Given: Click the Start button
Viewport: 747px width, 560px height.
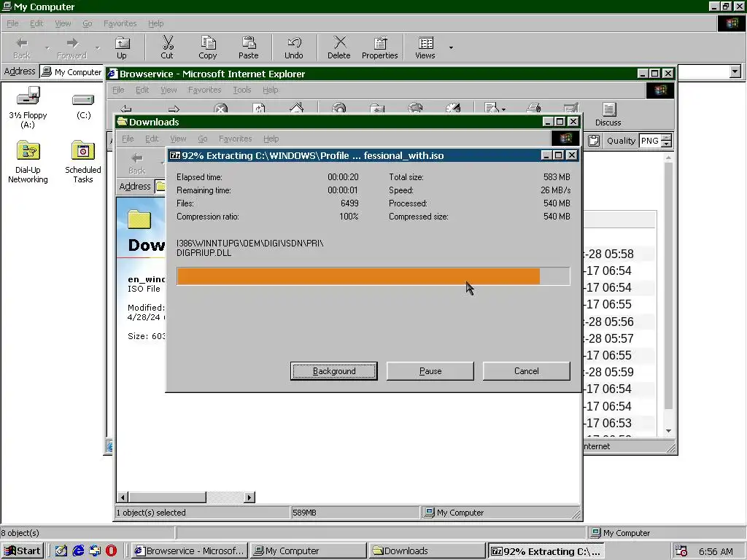Looking at the screenshot, I should point(23,551).
